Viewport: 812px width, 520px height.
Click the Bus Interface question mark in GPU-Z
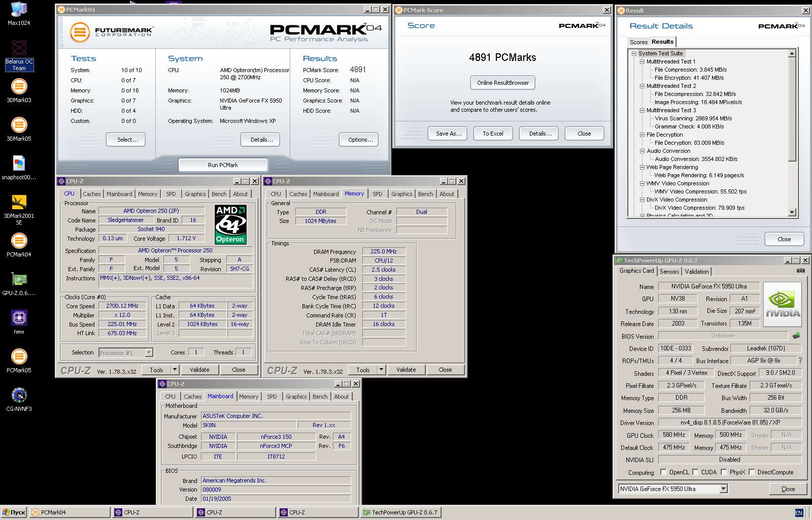coord(800,361)
